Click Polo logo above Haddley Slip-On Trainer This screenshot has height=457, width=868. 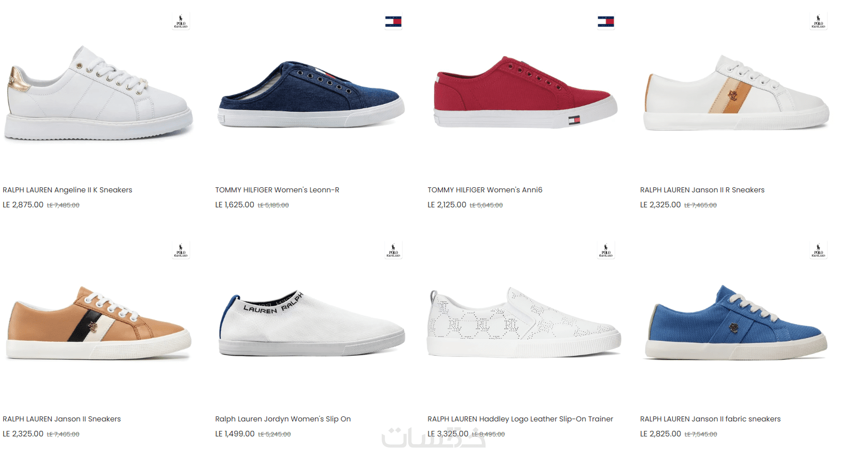click(606, 251)
